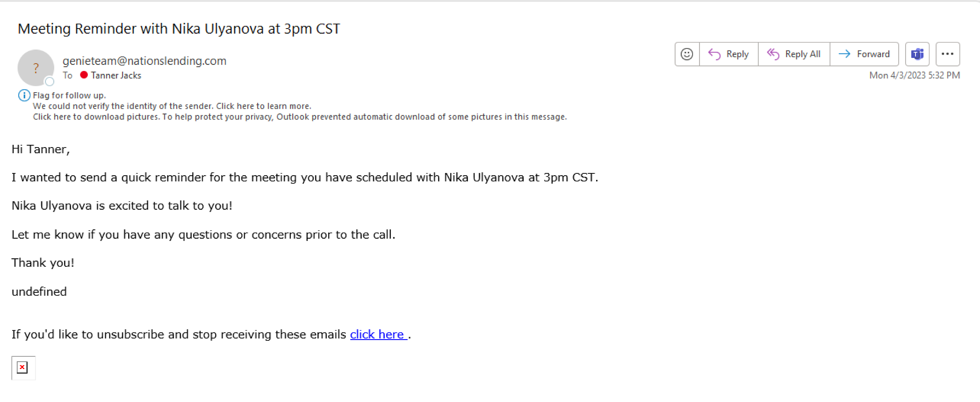Click the Forward arrow icon
The image size is (980, 402).
844,54
